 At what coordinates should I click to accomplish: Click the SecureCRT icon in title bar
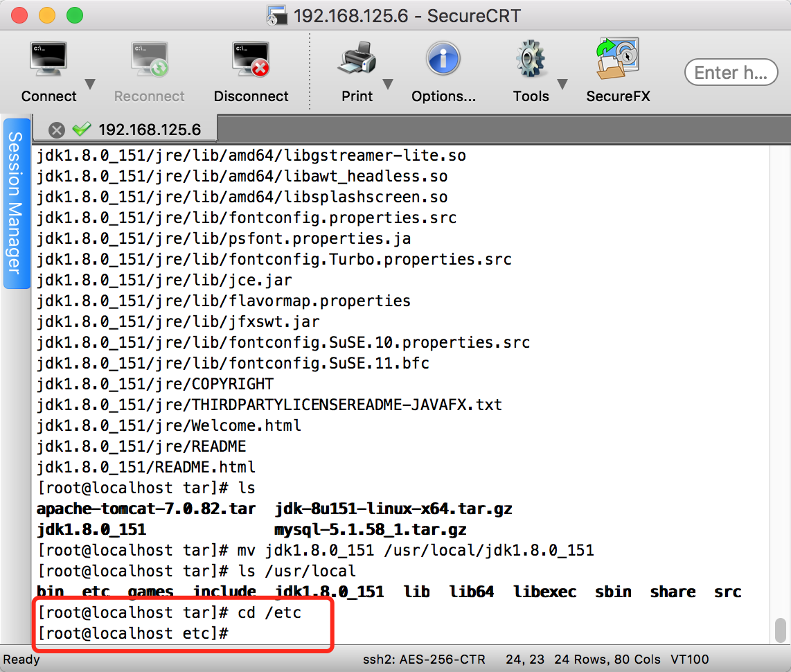(x=276, y=16)
